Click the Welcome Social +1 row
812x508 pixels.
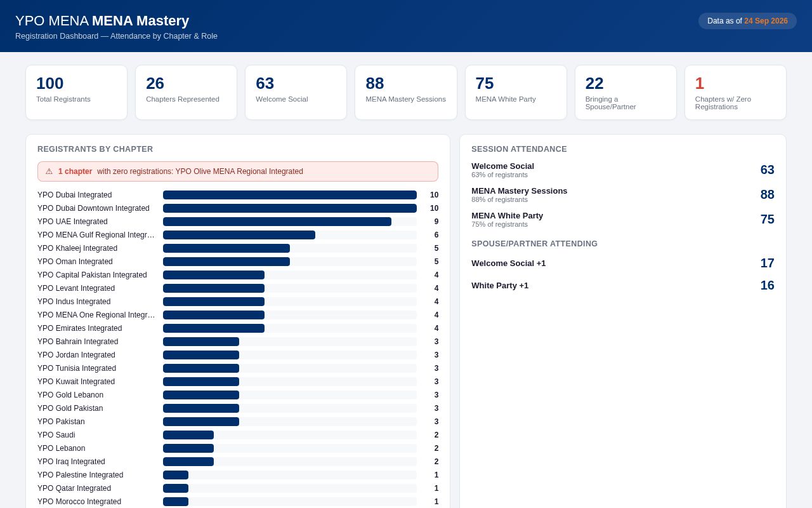pyautogui.click(x=623, y=263)
